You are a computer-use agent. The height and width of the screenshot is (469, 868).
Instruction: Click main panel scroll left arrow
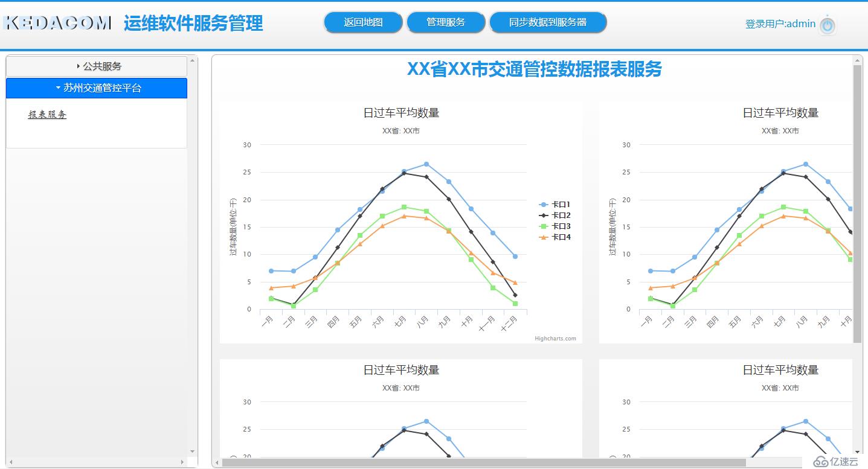(x=217, y=463)
